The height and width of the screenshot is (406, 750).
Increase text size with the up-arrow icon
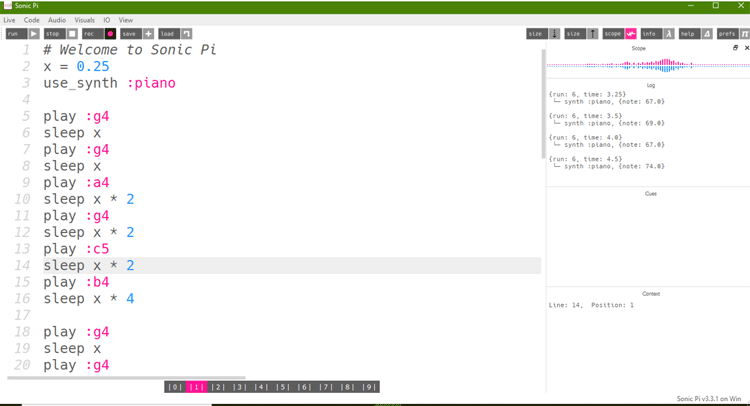[593, 33]
